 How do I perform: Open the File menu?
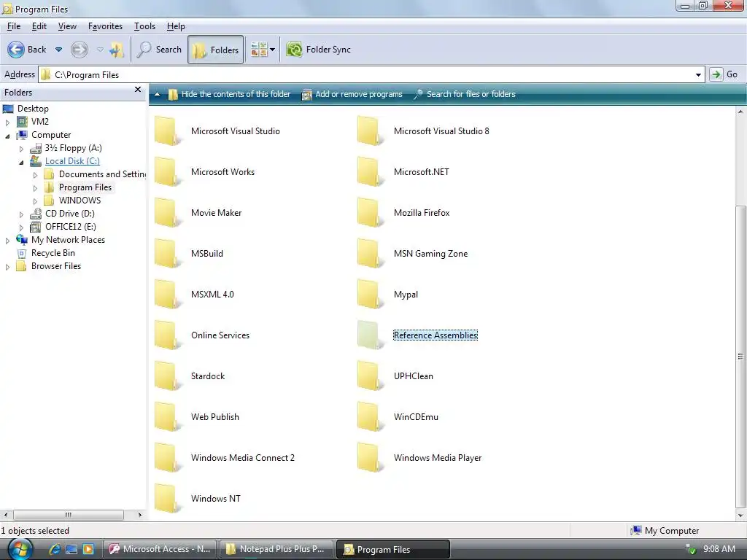tap(14, 26)
